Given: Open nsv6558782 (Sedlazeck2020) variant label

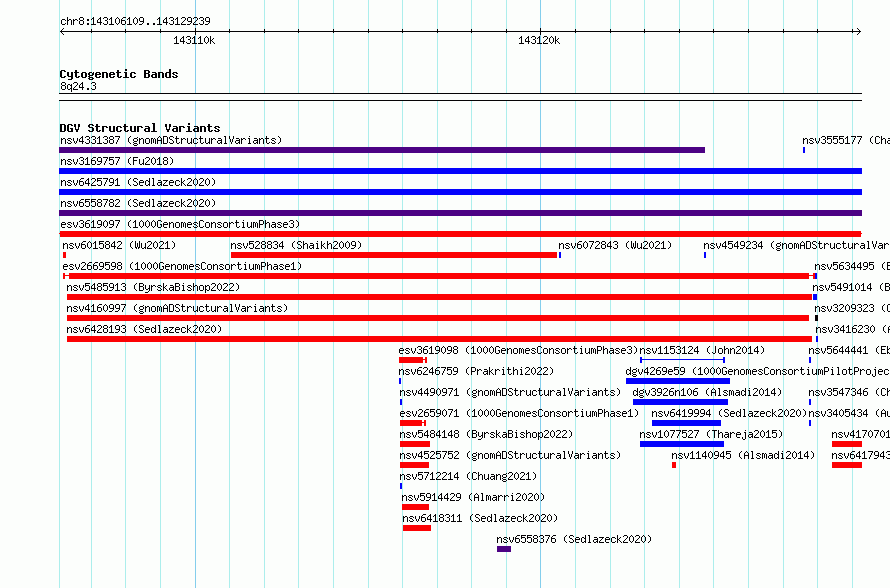Looking at the screenshot, I should coord(138,203).
